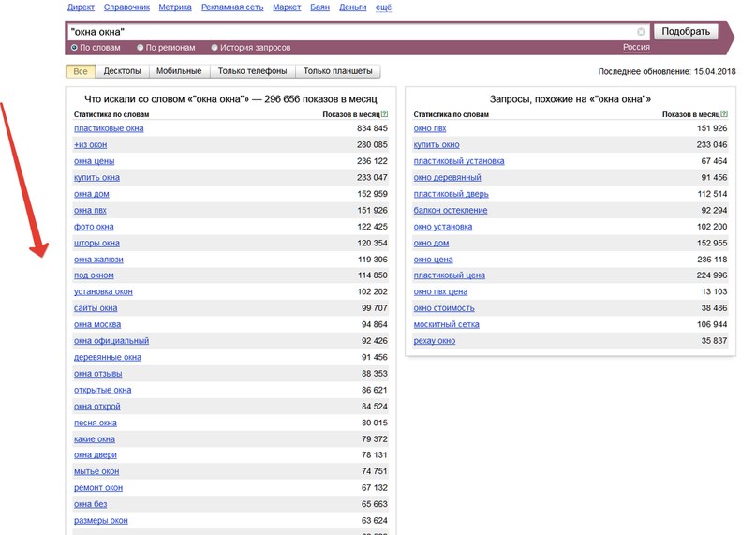This screenshot has width=756, height=535.
Task: Click the 'Подобрать' button
Action: point(686,31)
